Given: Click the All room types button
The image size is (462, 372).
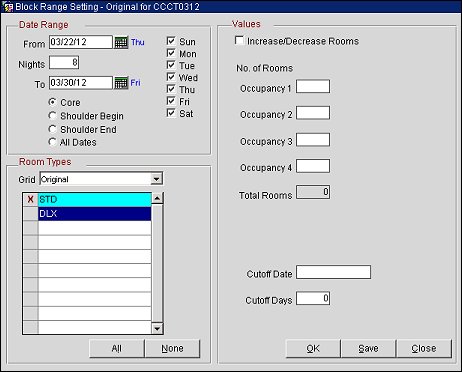Looking at the screenshot, I should tap(117, 349).
